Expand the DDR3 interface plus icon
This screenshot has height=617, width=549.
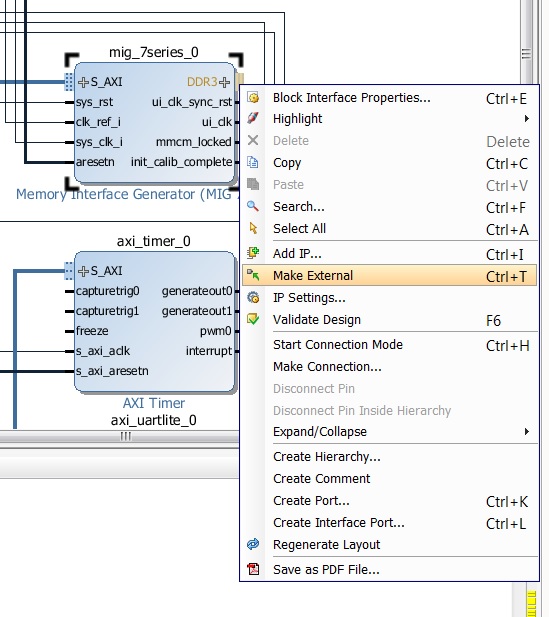pyautogui.click(x=225, y=82)
